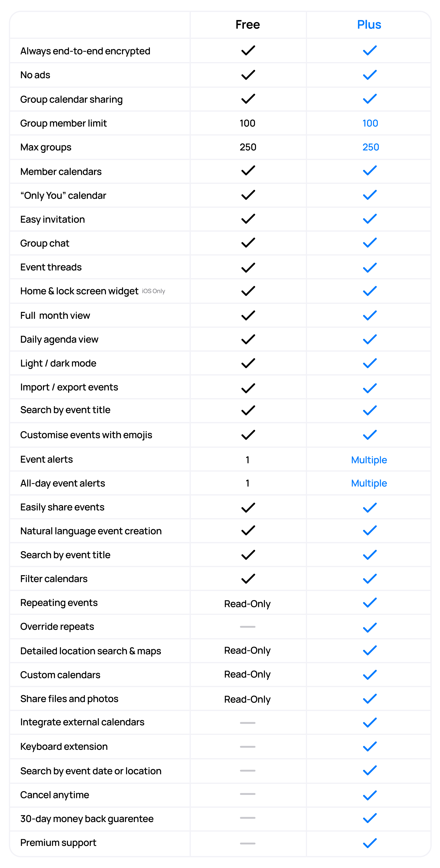The height and width of the screenshot is (868, 440).
Task: Click the black checkmark for Light / dark mode
Action: tap(248, 363)
